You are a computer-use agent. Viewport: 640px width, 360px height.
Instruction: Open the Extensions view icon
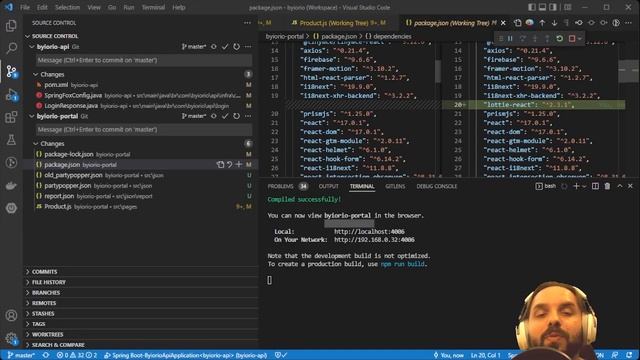[x=11, y=118]
